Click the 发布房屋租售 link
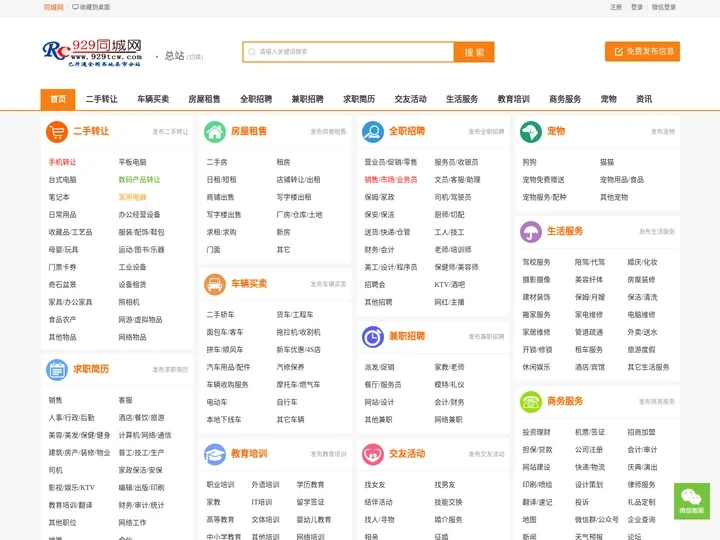Screen dimensions: 720x540 click(x=328, y=132)
